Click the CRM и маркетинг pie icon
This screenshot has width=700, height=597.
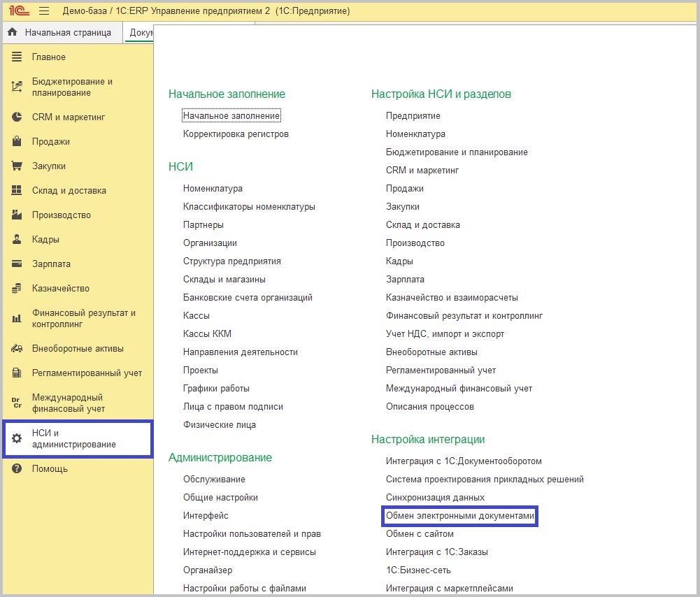[x=17, y=117]
